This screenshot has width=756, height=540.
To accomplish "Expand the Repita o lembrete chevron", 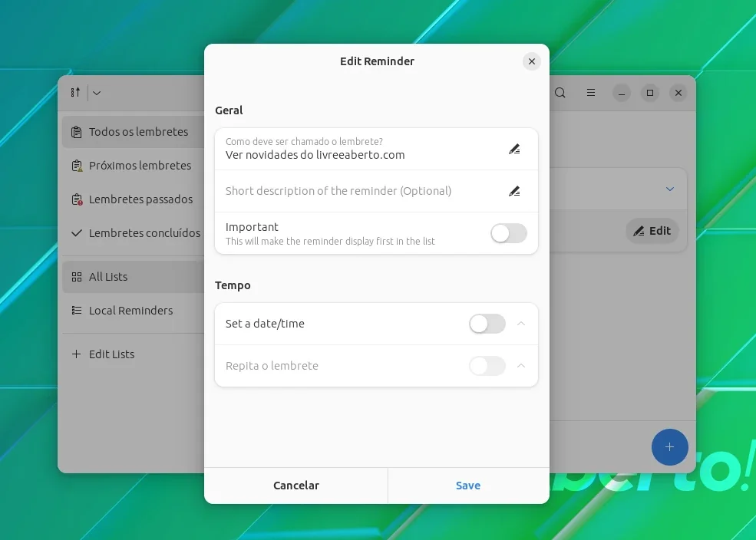I will (520, 366).
